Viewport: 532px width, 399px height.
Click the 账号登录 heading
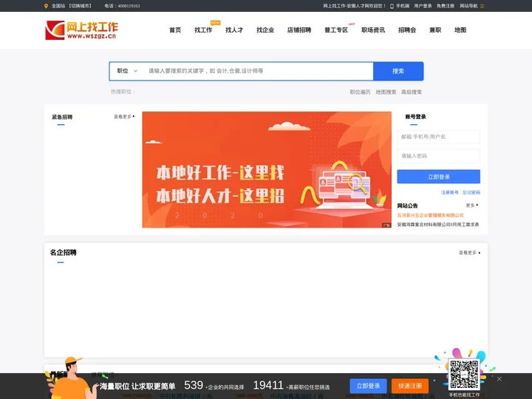[x=415, y=117]
